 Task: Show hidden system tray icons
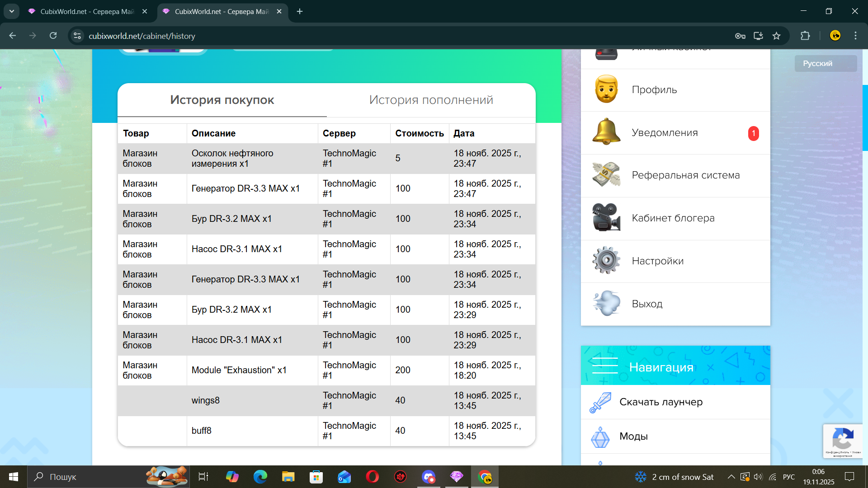pyautogui.click(x=731, y=477)
